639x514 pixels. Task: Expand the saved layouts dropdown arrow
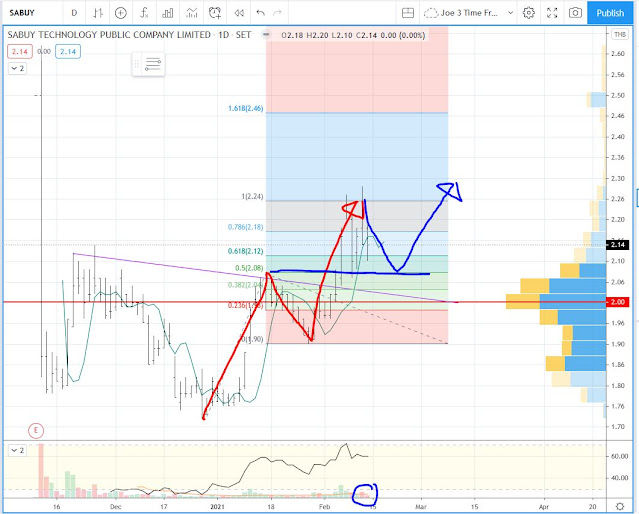[510, 13]
